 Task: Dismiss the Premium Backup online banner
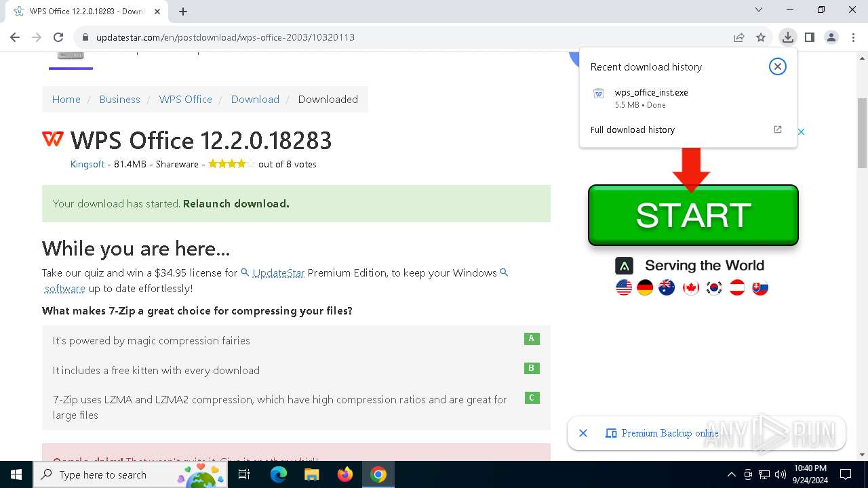pos(583,433)
